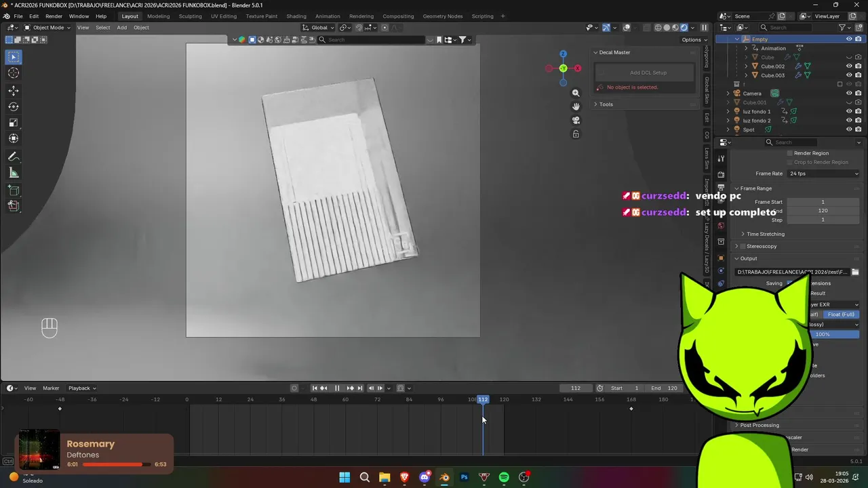Screen dimensions: 868x488
Task: Click the lock camera to view icon
Action: (576, 134)
